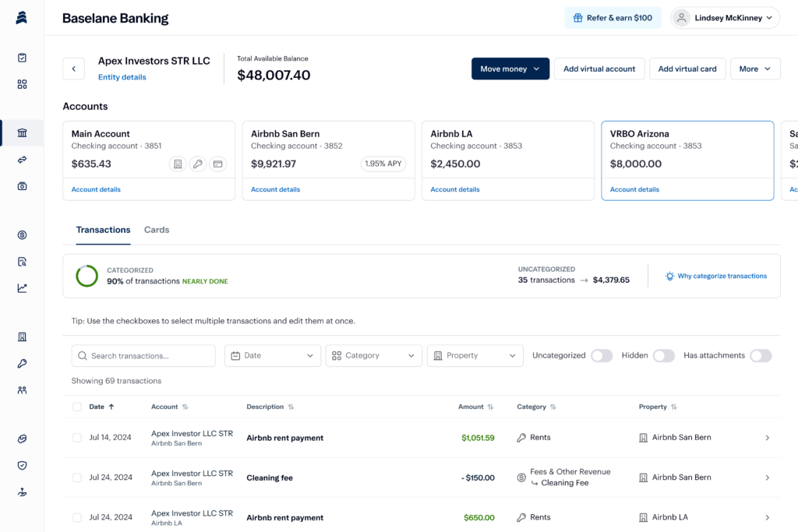Open the partner link sidebar icon
Viewport: 798px width, 532px height.
tap(22, 439)
